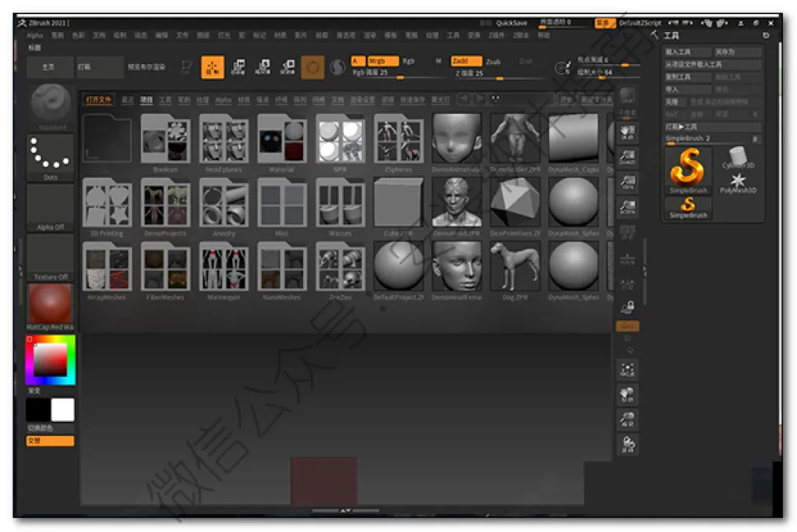Open the ZeeZoo folder
The image size is (797, 532).
(340, 272)
